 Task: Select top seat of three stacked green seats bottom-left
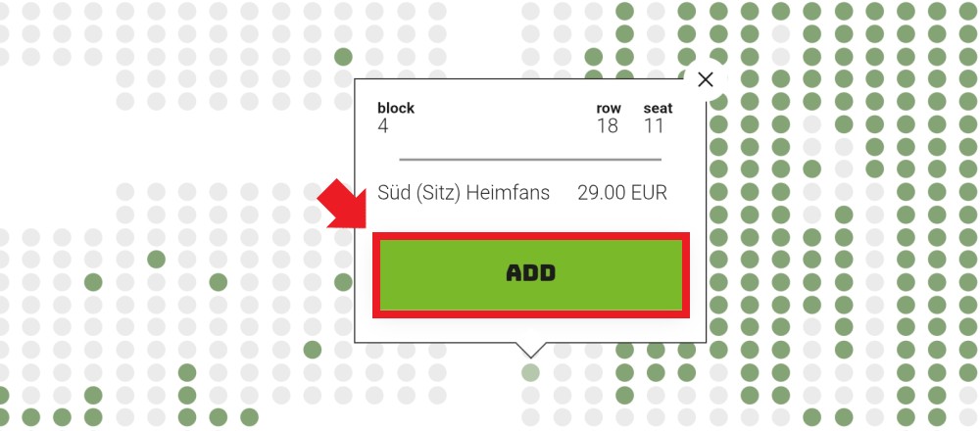(x=187, y=373)
